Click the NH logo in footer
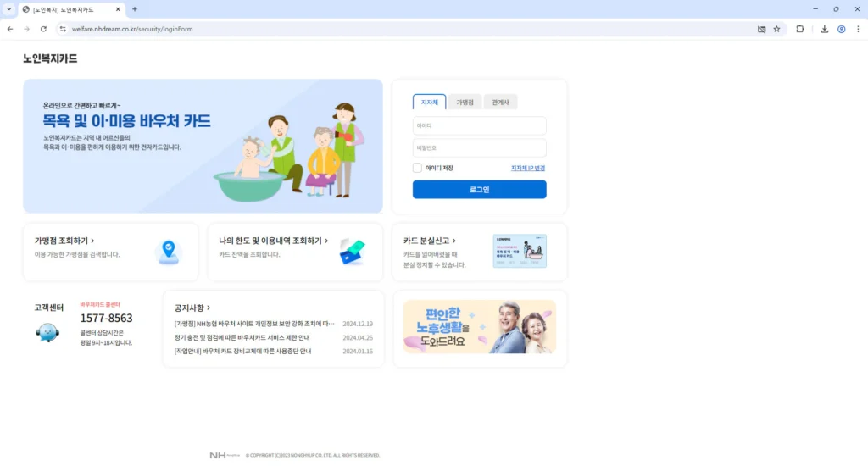This screenshot has width=868, height=466. (224, 455)
